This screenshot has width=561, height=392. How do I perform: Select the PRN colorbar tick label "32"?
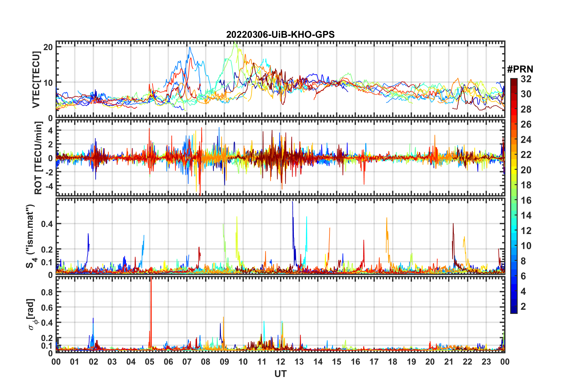(x=526, y=79)
